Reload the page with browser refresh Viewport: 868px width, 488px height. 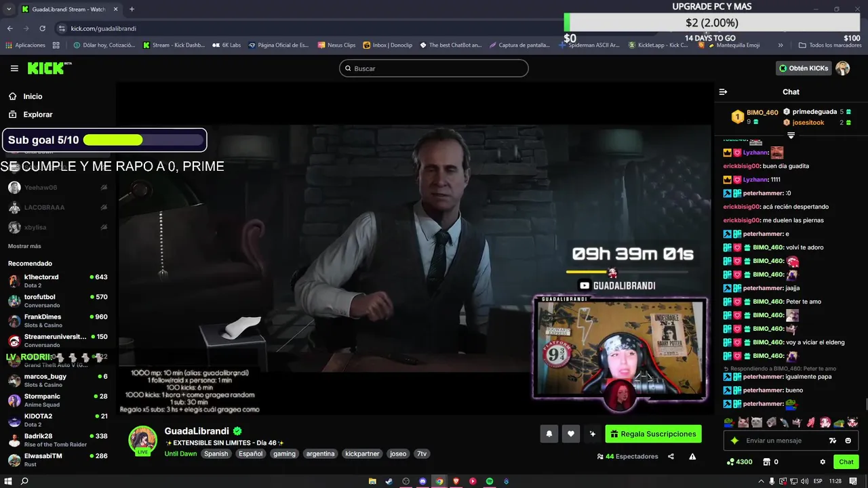42,28
